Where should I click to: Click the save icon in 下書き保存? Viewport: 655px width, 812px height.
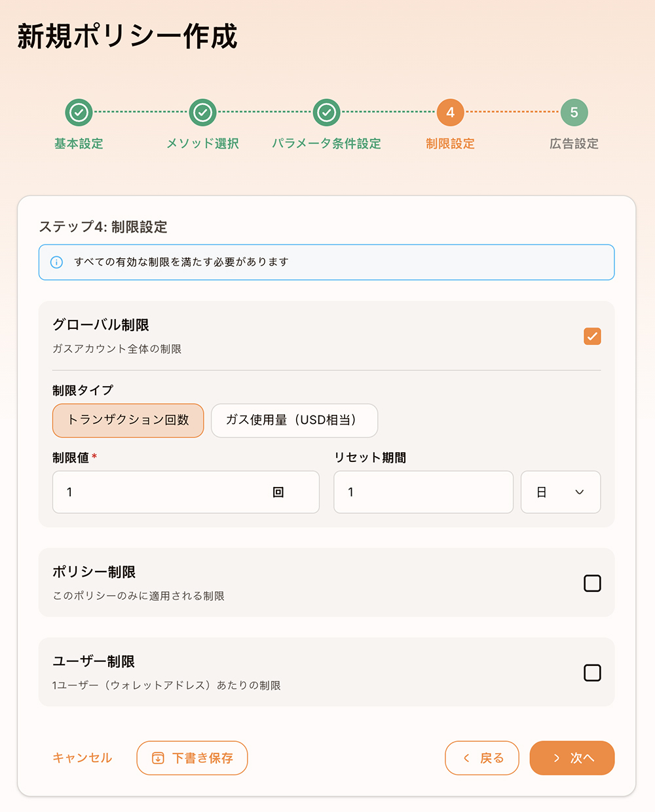[x=158, y=758]
